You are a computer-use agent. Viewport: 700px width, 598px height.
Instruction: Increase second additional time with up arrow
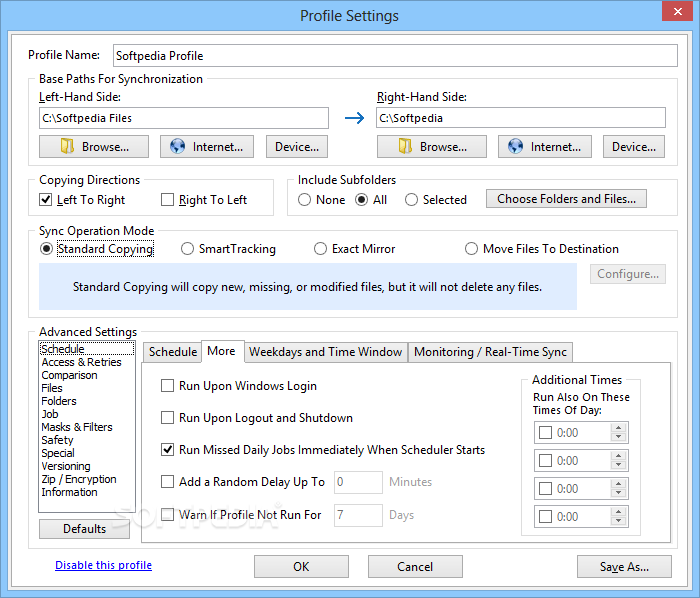(x=619, y=456)
